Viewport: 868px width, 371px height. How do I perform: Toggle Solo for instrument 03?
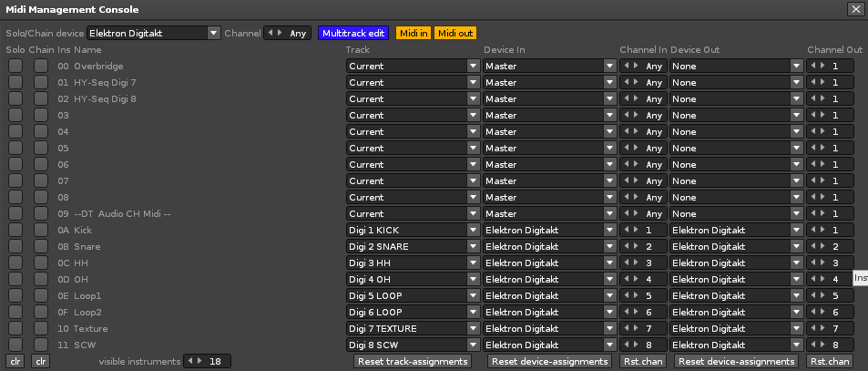click(x=15, y=115)
